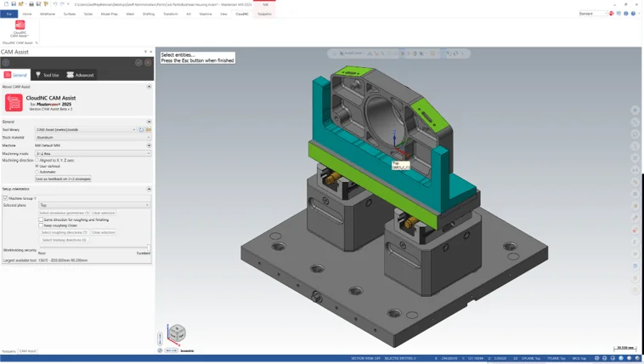Refresh the tool library list
Screen dimensions: 644x364
141,129
